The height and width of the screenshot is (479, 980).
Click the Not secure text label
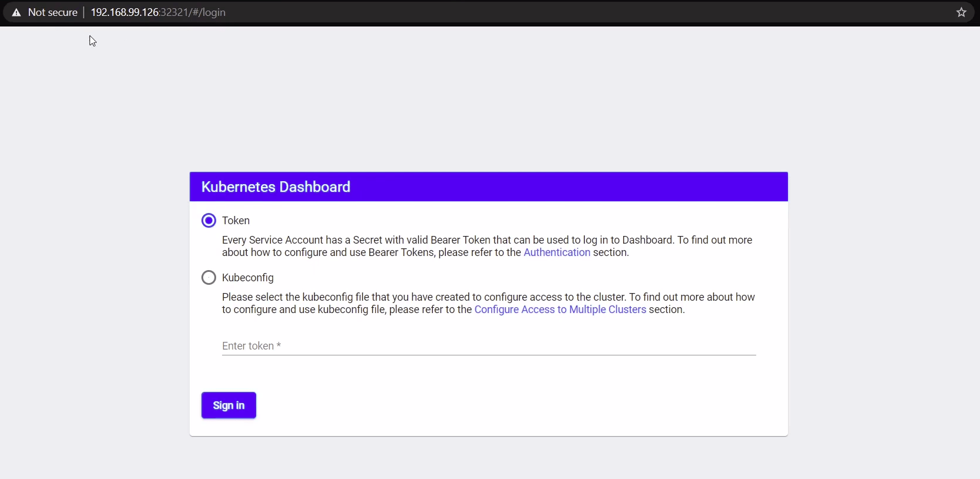click(52, 12)
